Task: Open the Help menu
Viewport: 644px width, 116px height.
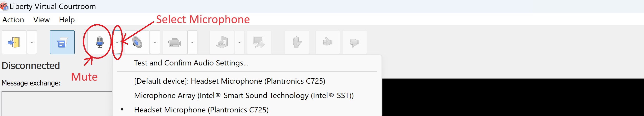Action: 67,20
